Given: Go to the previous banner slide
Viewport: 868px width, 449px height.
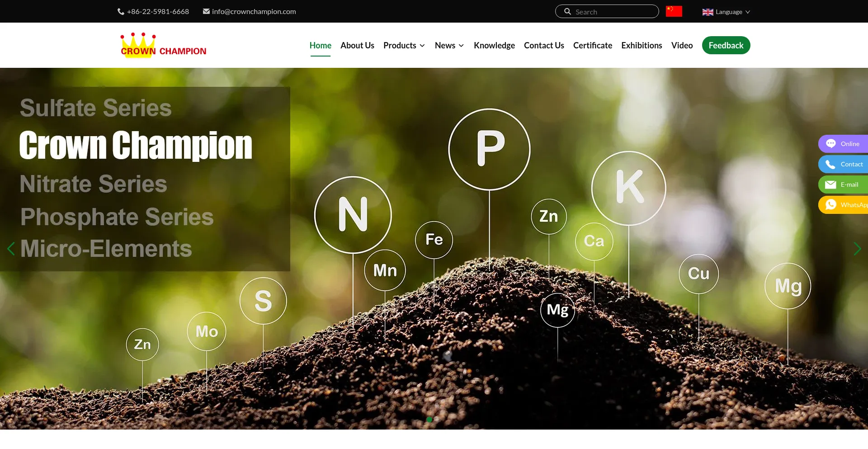Looking at the screenshot, I should pos(11,249).
